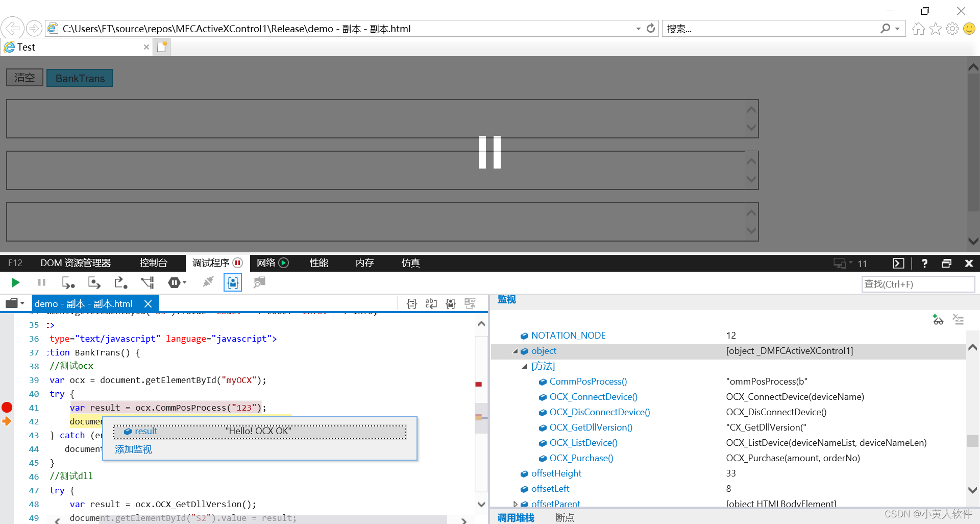This screenshot has width=980, height=524.
Task: Select the offsetHeight property row
Action: [x=728, y=473]
